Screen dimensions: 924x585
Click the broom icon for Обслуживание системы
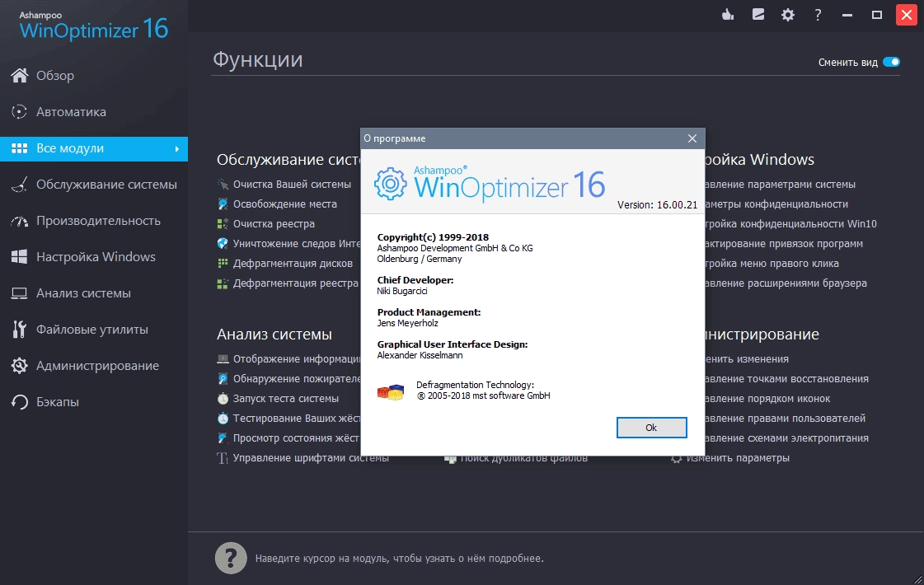(20, 185)
